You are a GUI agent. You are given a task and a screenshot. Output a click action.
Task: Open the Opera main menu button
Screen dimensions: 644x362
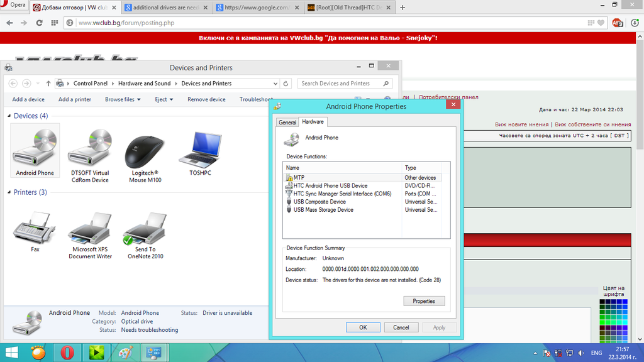pyautogui.click(x=14, y=5)
